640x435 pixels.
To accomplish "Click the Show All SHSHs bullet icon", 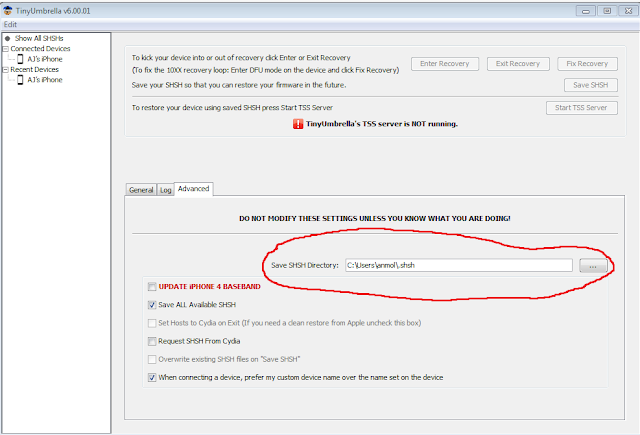I will 7,38.
